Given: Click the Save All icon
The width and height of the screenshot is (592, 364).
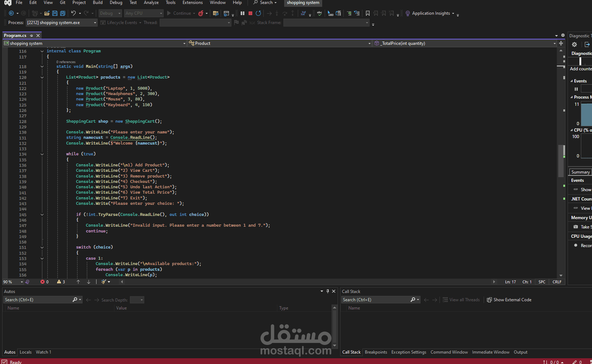Looking at the screenshot, I should coord(62,13).
